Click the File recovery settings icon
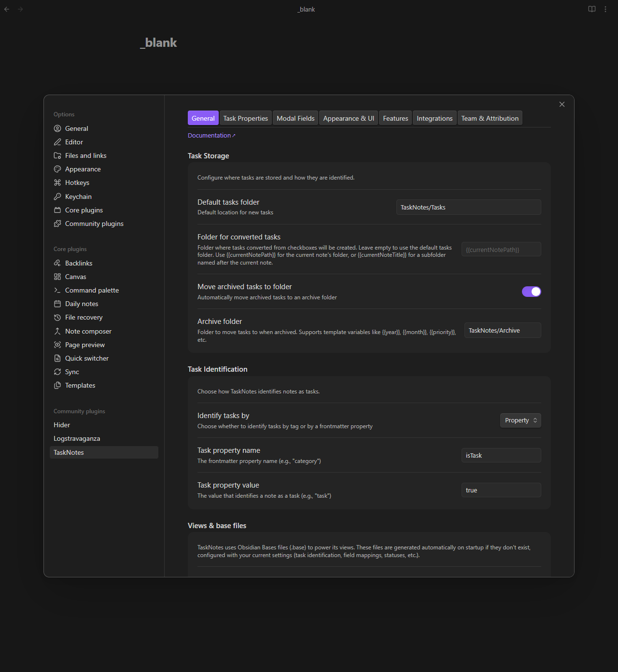 (x=57, y=317)
